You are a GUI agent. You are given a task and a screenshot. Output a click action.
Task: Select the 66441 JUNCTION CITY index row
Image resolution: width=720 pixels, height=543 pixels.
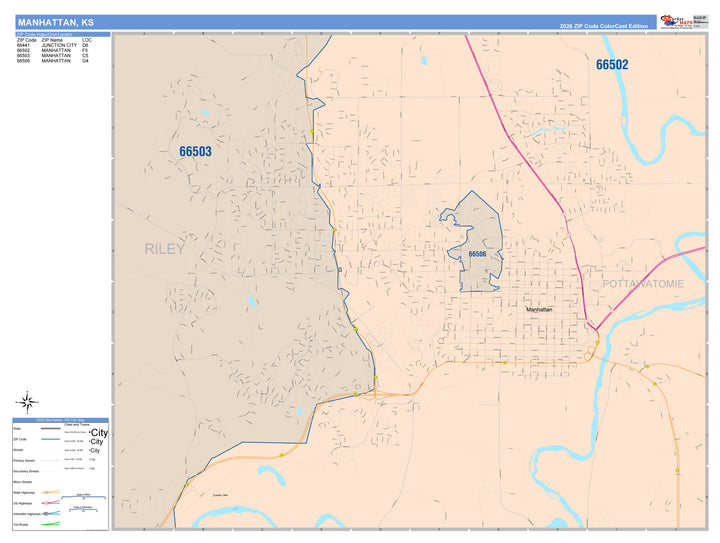pyautogui.click(x=53, y=45)
